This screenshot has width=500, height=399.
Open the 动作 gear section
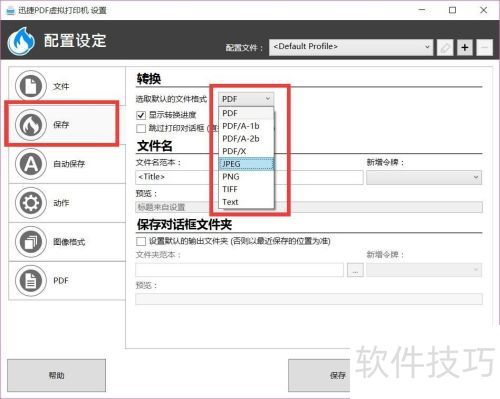[x=67, y=203]
